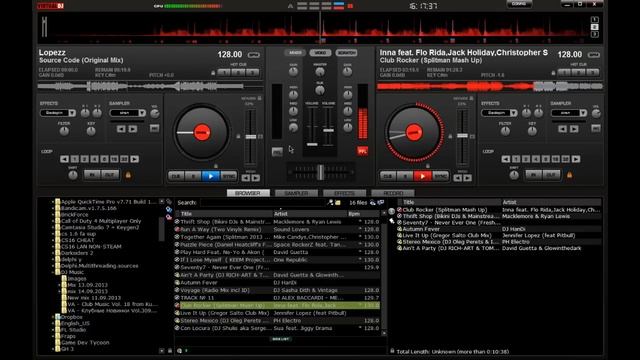The width and height of the screenshot is (640, 360).
Task: Double loop with left deck loop right arrow
Action: click(x=135, y=159)
